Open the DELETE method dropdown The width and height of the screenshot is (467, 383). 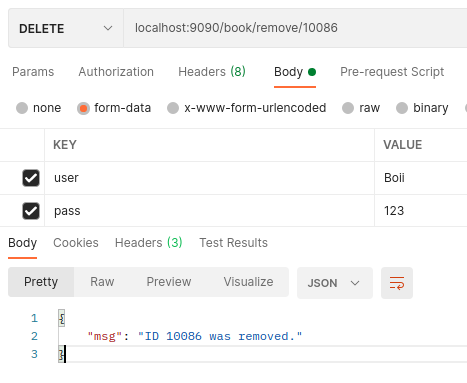click(x=66, y=28)
